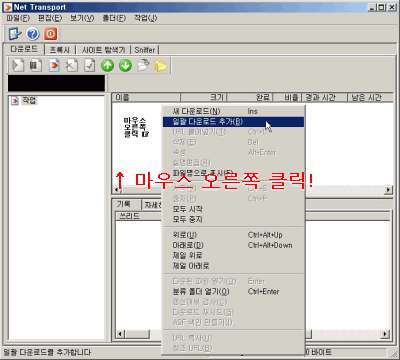The image size is (400, 360).
Task: Click the 완료 column header
Action: tap(250, 97)
